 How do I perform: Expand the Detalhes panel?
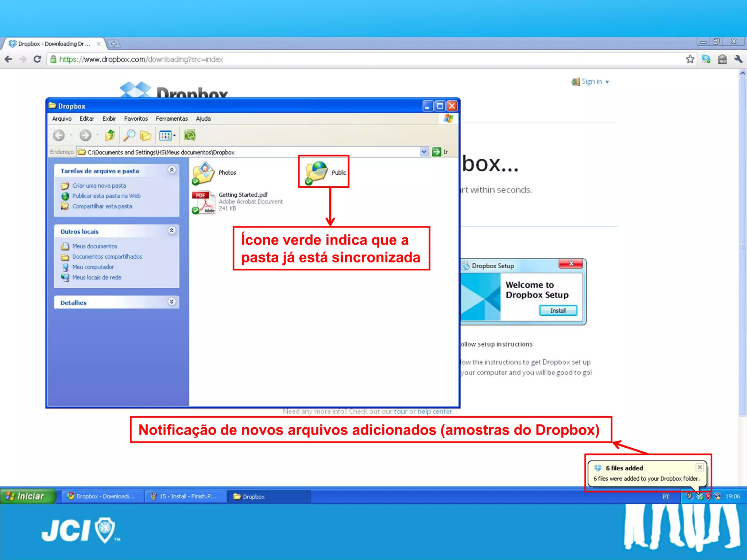172,302
